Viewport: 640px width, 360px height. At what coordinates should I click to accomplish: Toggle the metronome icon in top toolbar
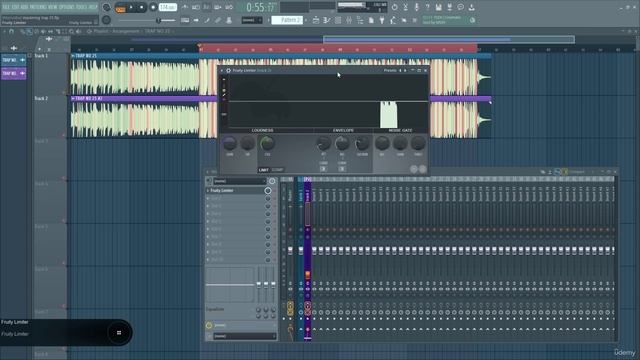pyautogui.click(x=185, y=7)
